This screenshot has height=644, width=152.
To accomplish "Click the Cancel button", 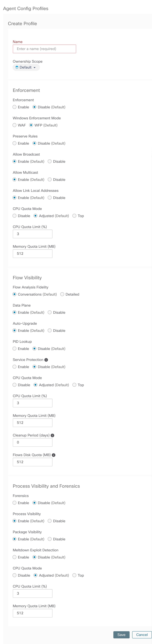I will [x=142, y=635].
